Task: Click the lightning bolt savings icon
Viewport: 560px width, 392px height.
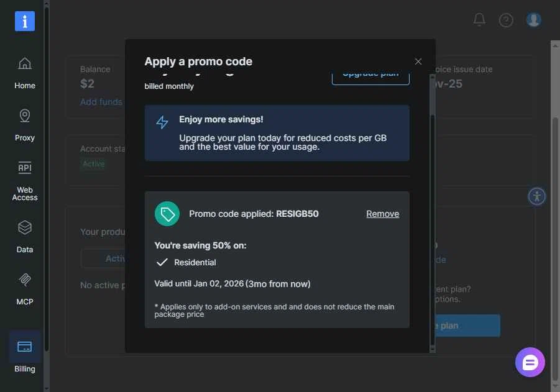Action: (162, 122)
